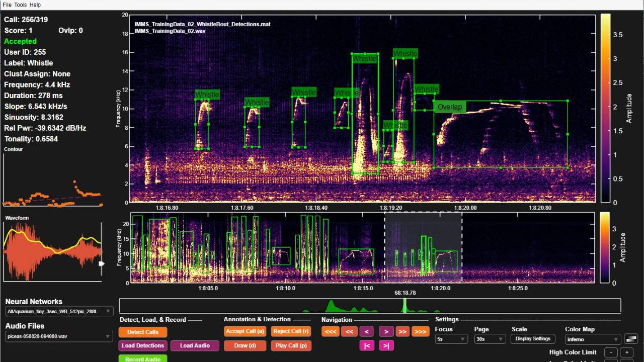The height and width of the screenshot is (362, 644).
Task: Open the Color Map dropdown set to inferno
Action: pyautogui.click(x=592, y=339)
